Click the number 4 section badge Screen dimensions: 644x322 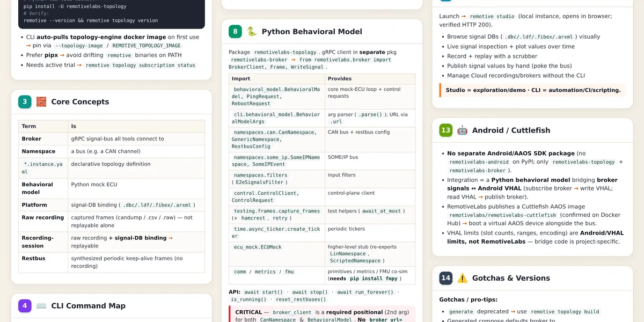pos(25,306)
